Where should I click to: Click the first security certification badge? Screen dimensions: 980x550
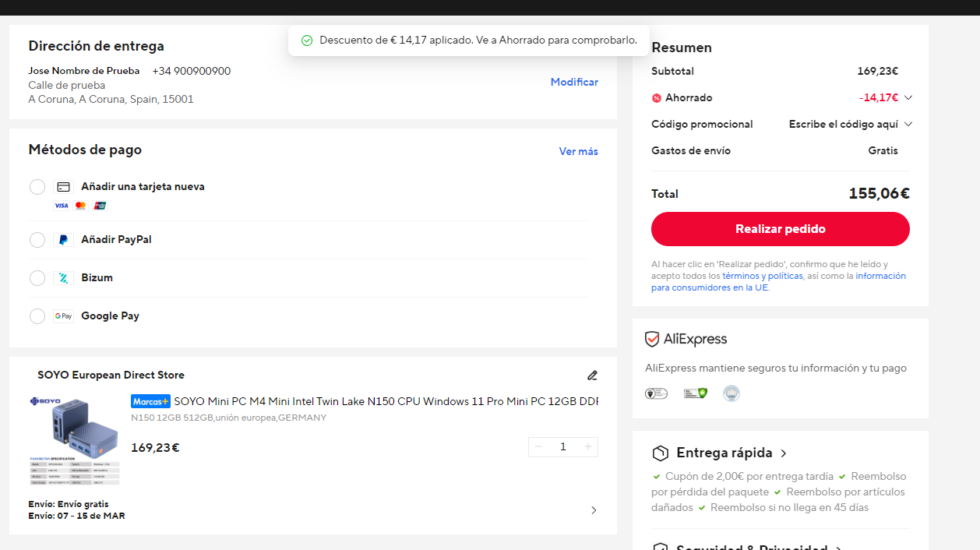coord(656,393)
